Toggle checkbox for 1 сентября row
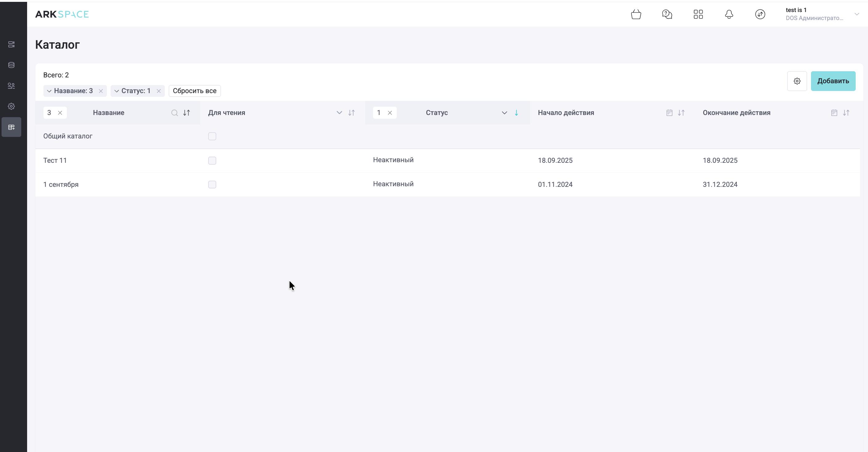 [x=212, y=184]
